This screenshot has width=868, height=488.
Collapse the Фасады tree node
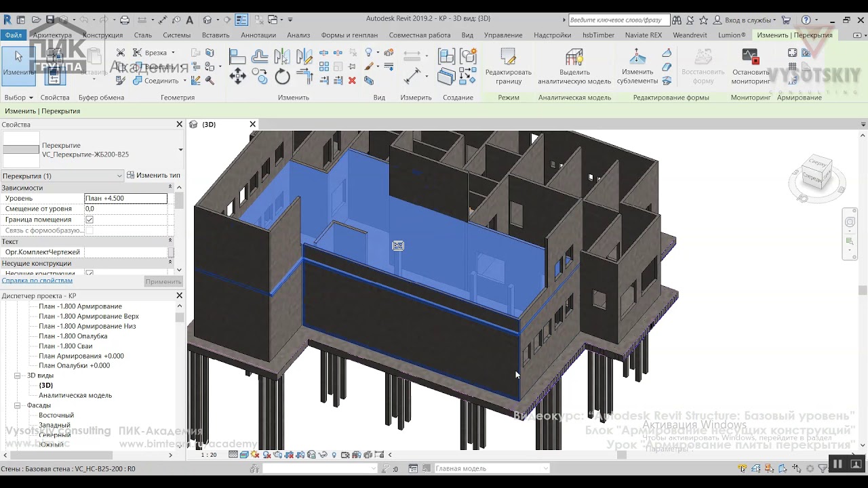[x=18, y=405]
